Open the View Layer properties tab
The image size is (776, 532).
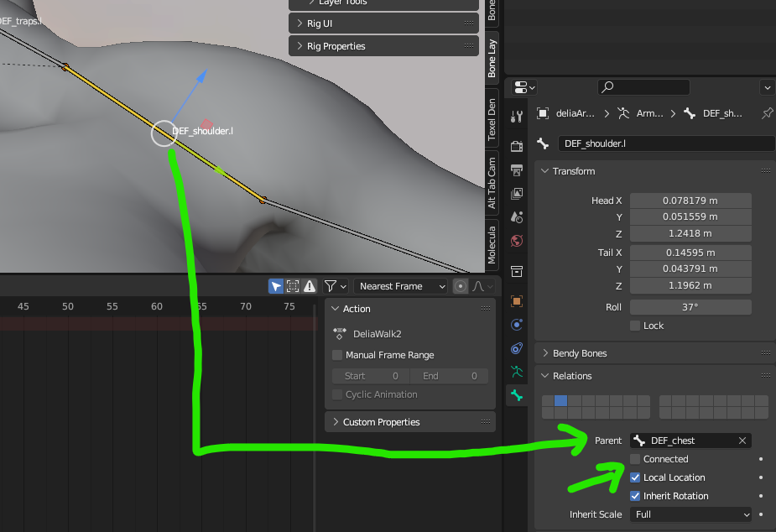517,194
